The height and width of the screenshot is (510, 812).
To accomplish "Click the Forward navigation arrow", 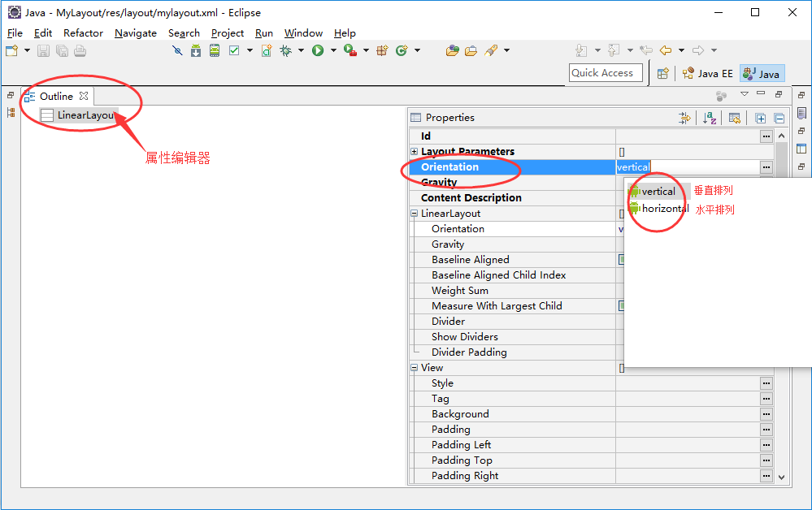I will pos(698,50).
